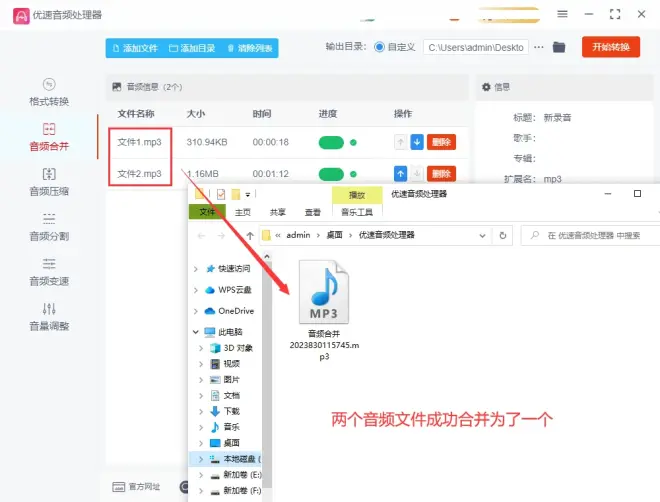Click admin in the address breadcrumb
Image resolution: width=660 pixels, height=502 pixels.
[x=298, y=235]
